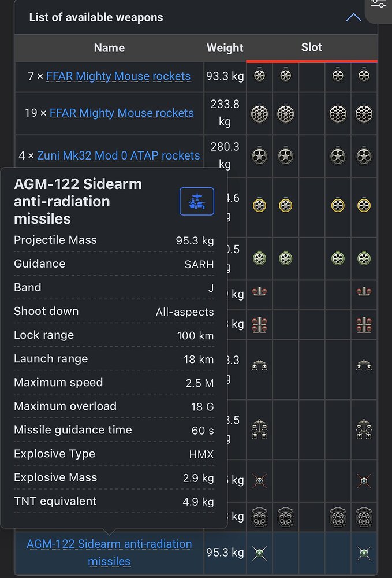Image resolution: width=392 pixels, height=578 pixels.
Task: Click last slot quad red bomb icon
Action: coord(364,325)
